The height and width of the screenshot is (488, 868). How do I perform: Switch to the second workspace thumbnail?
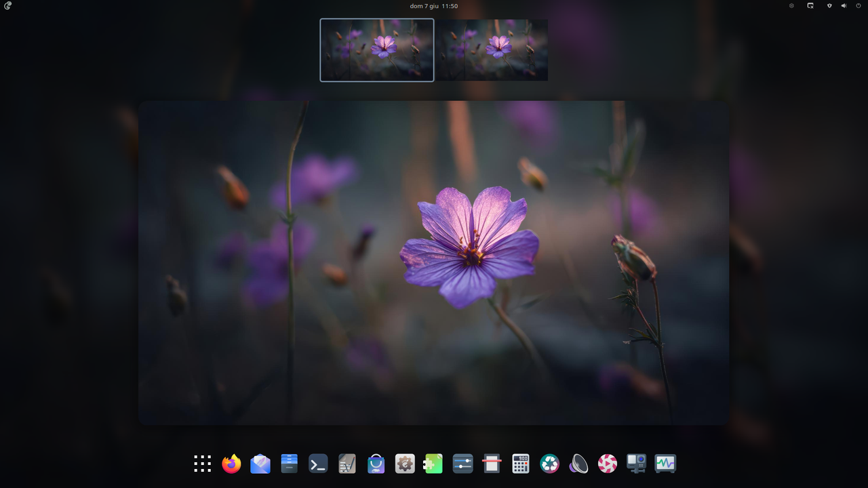coord(492,50)
